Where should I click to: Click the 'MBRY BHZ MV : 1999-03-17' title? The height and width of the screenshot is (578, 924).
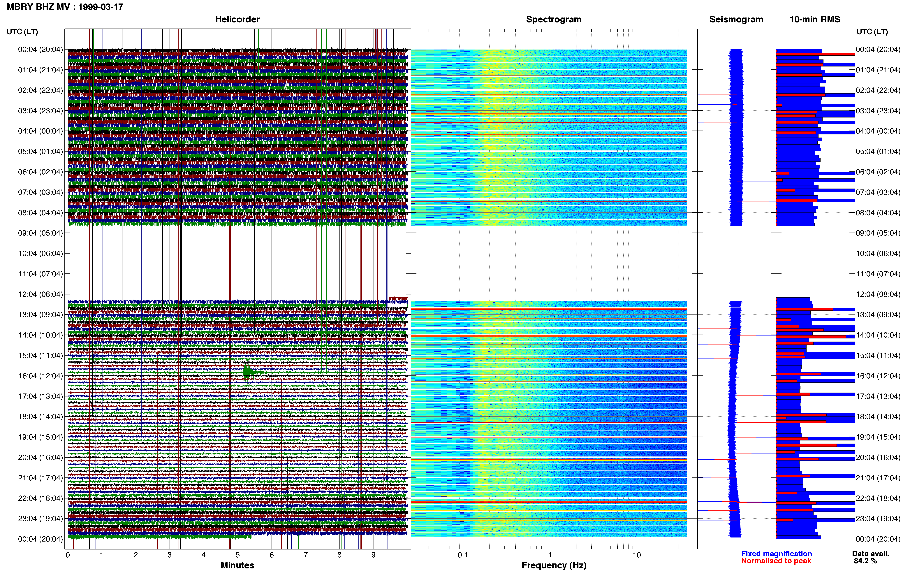(65, 7)
